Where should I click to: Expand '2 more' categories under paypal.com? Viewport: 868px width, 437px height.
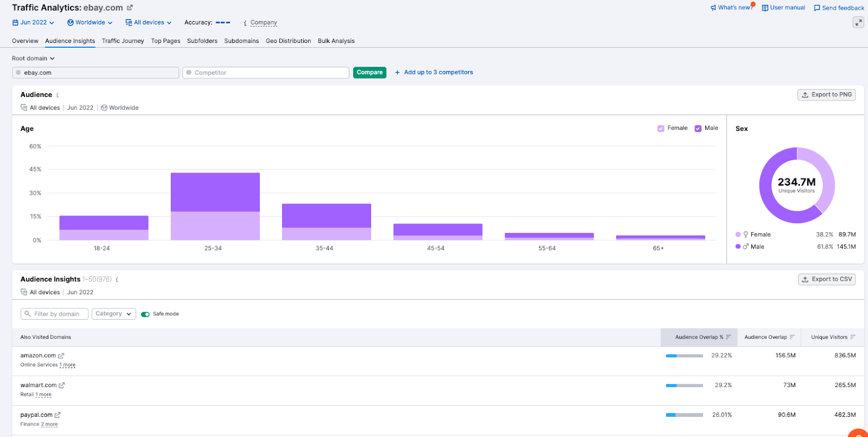coord(49,425)
